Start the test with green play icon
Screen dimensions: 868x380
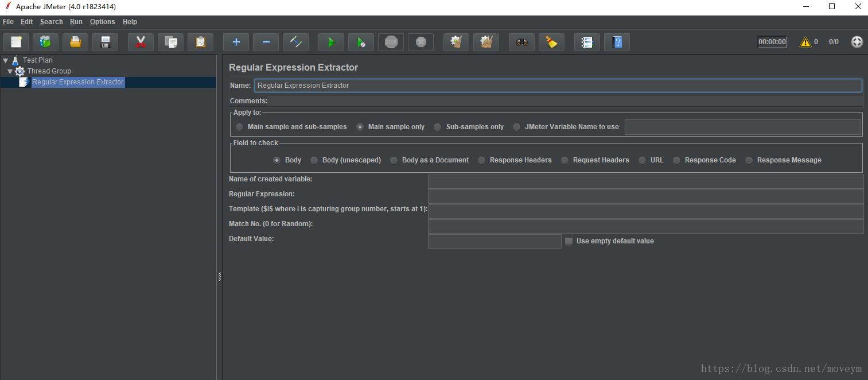(x=331, y=42)
